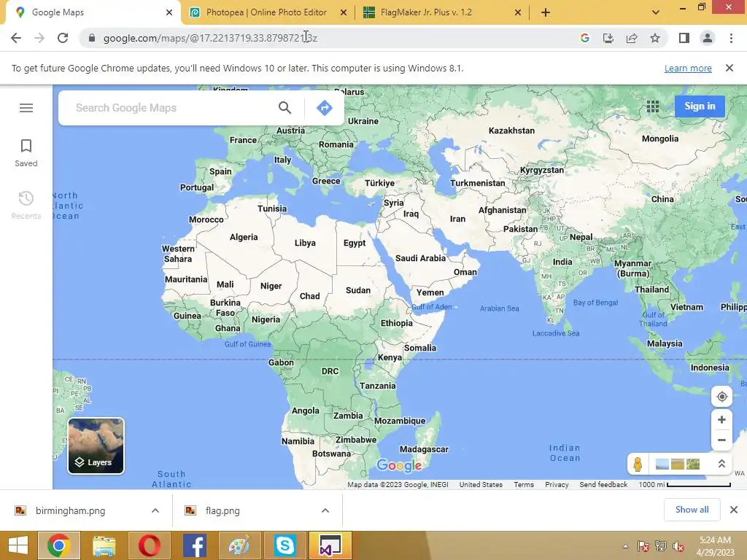The width and height of the screenshot is (747, 560).
Task: Open Street View Pegman
Action: (638, 464)
